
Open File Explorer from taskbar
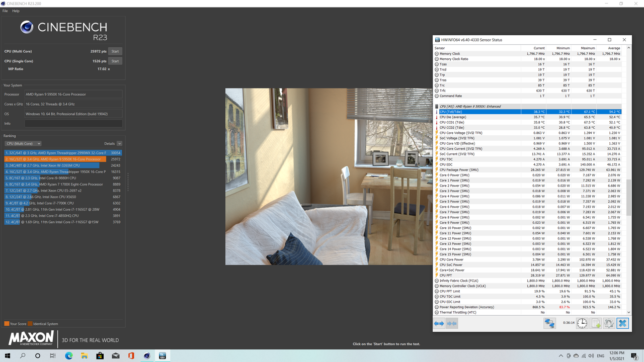[85, 355]
